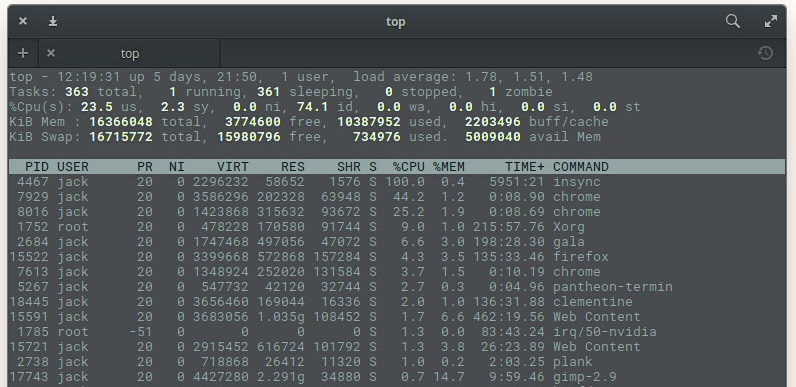This screenshot has height=387, width=796.
Task: Click the VIRT column header
Action: point(233,167)
